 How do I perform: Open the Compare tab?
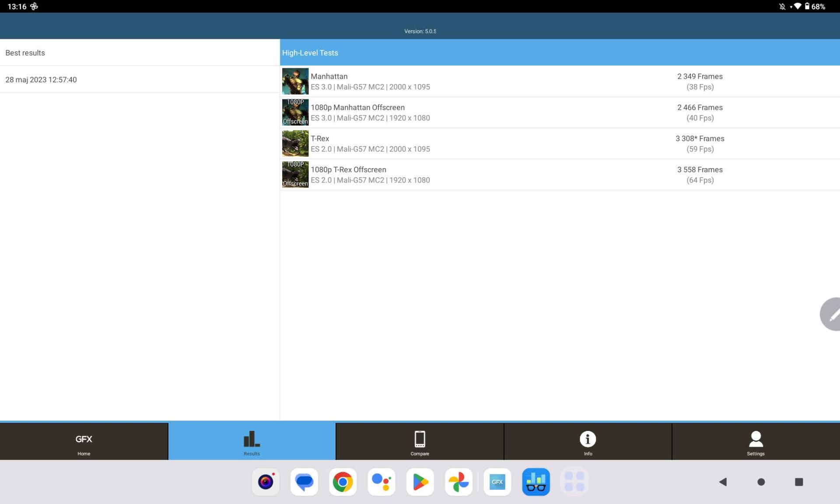420,441
